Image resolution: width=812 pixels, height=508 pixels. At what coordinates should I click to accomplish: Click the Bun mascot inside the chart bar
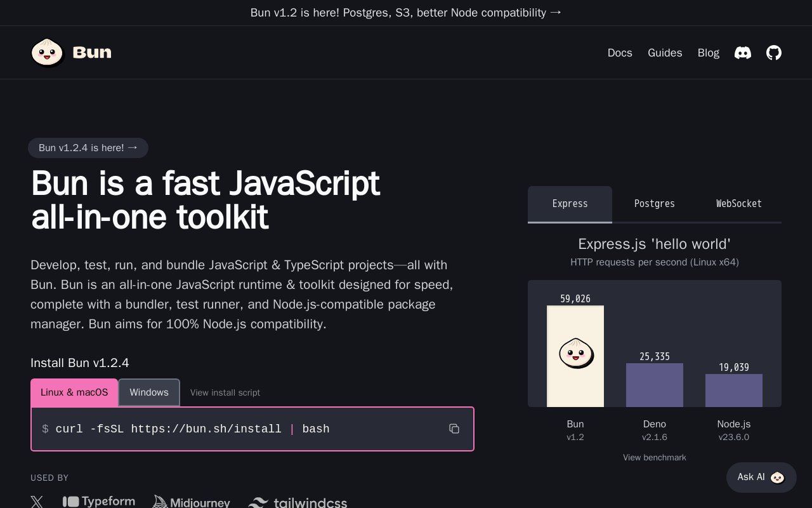point(576,353)
